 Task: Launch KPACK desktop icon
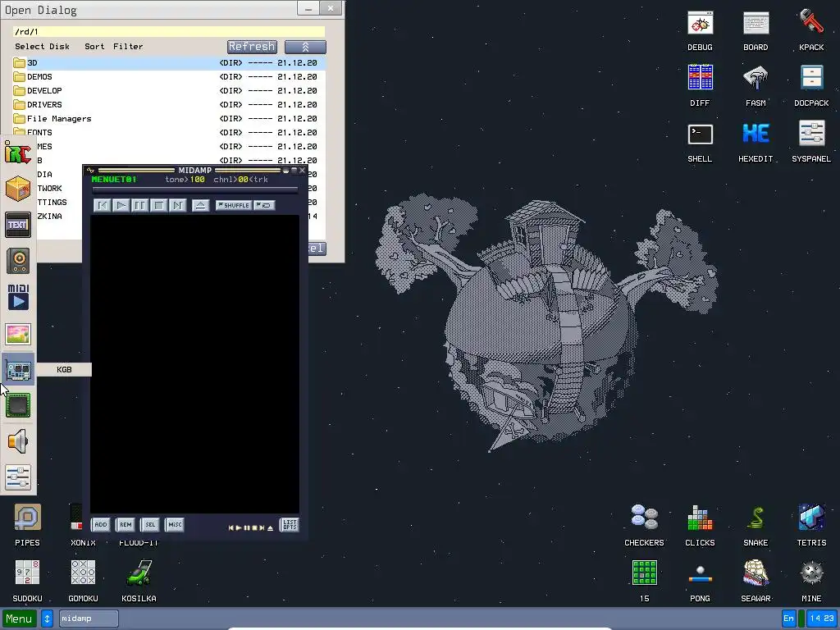(811, 31)
